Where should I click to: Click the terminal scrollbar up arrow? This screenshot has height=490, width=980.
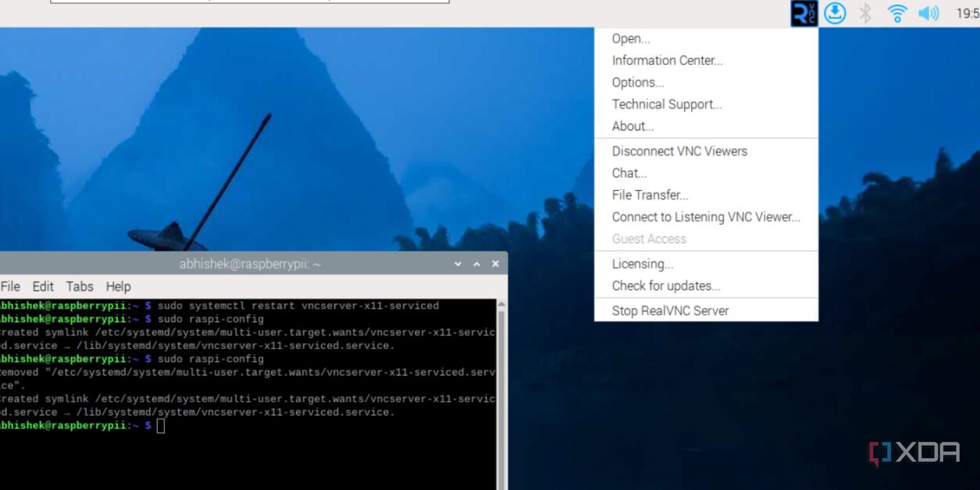point(501,304)
